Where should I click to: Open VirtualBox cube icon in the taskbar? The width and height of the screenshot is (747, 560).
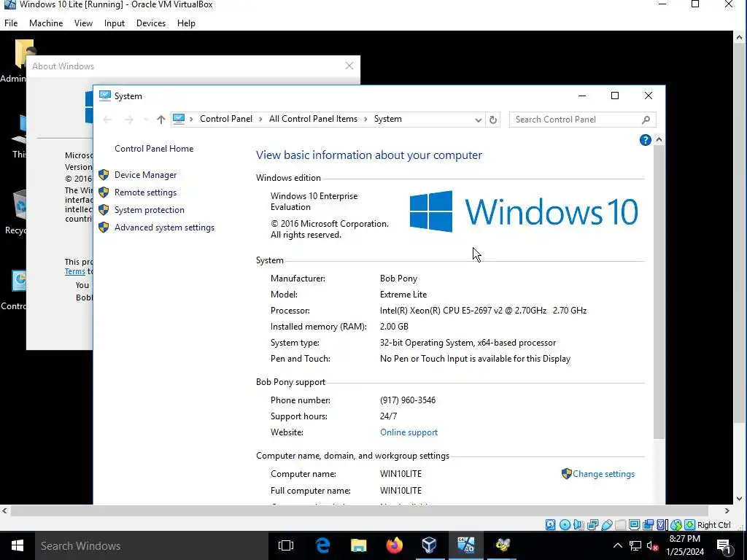click(429, 545)
